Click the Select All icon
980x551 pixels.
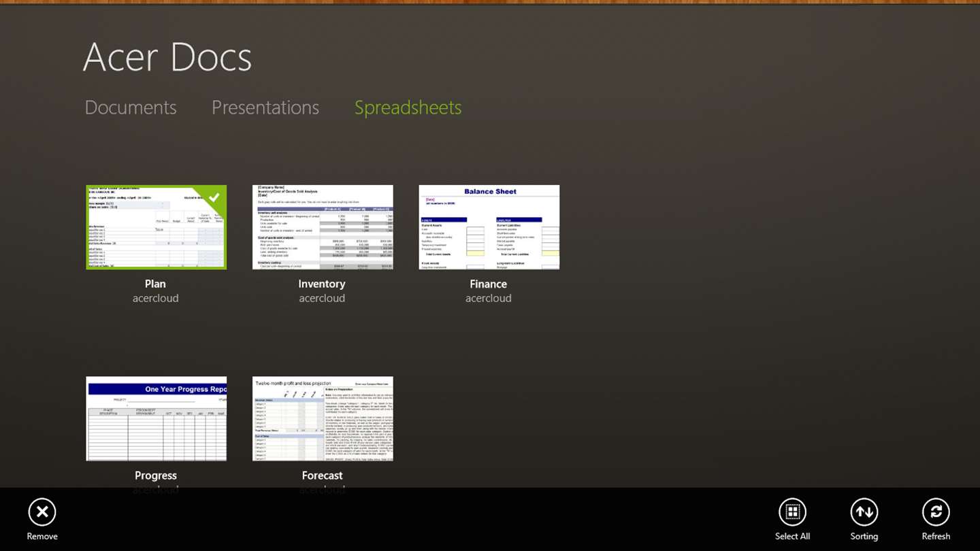(792, 512)
